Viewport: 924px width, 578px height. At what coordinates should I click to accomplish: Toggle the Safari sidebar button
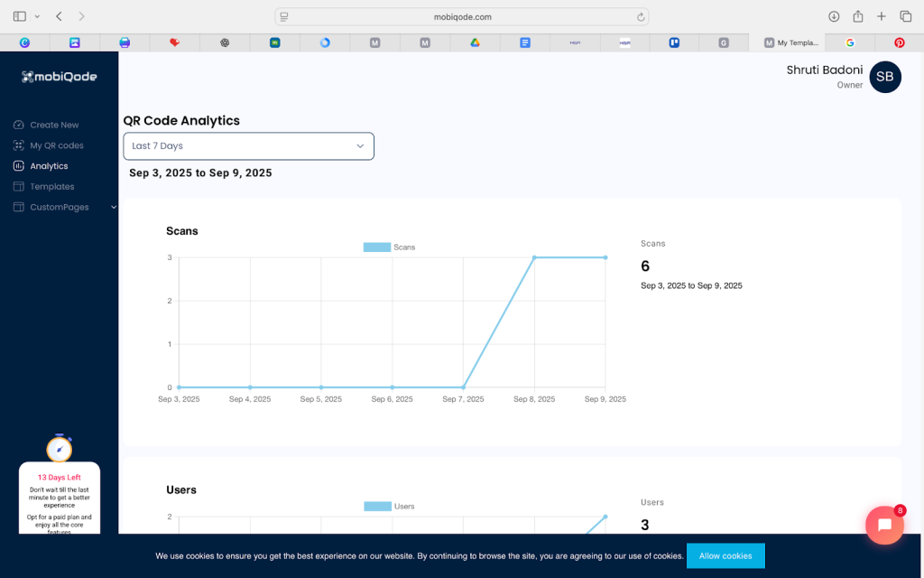[20, 16]
